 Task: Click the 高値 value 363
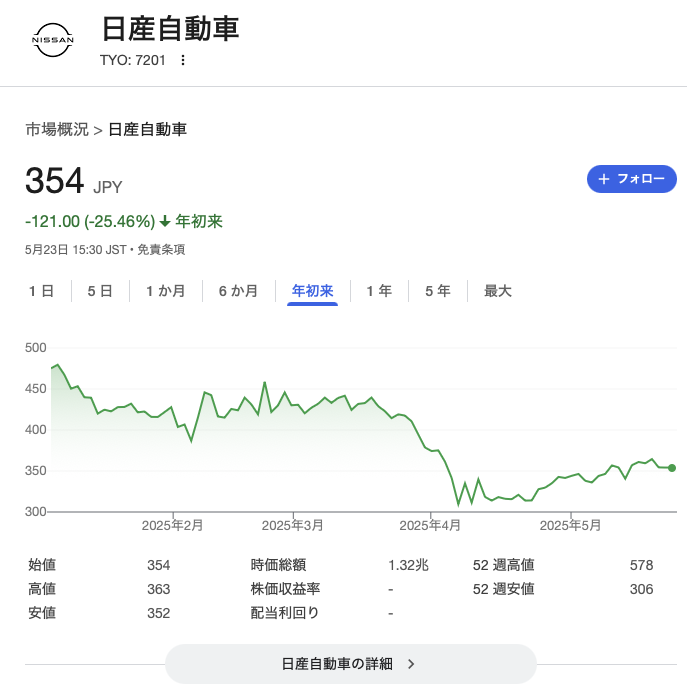(158, 589)
